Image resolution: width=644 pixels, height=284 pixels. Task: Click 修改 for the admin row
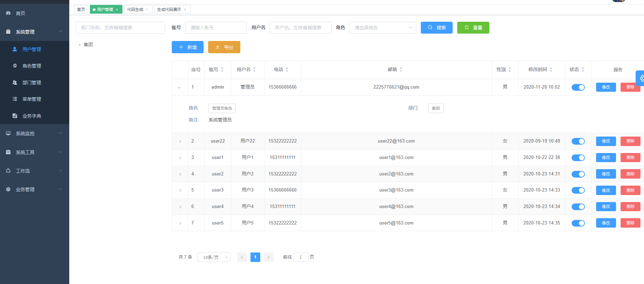coord(606,87)
